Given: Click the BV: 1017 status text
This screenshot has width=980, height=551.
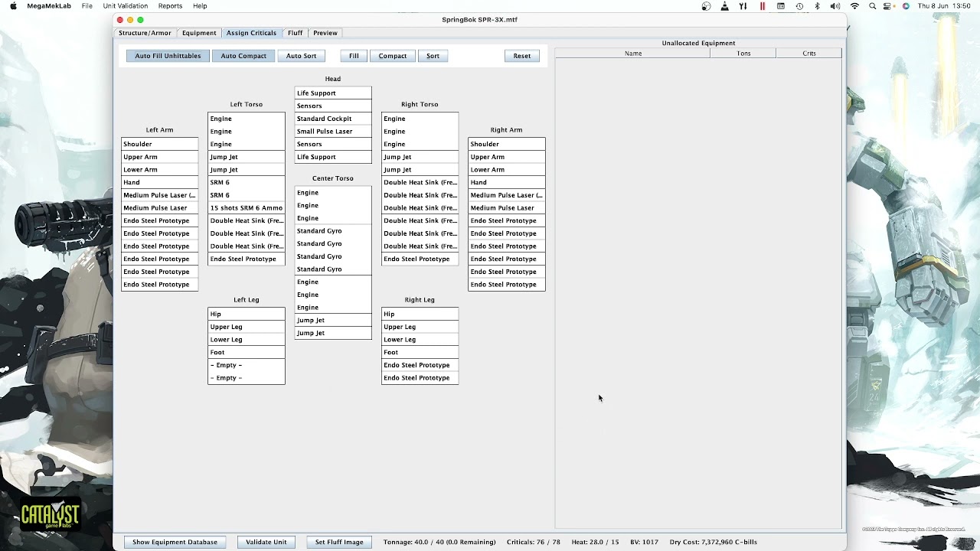Looking at the screenshot, I should click(644, 542).
